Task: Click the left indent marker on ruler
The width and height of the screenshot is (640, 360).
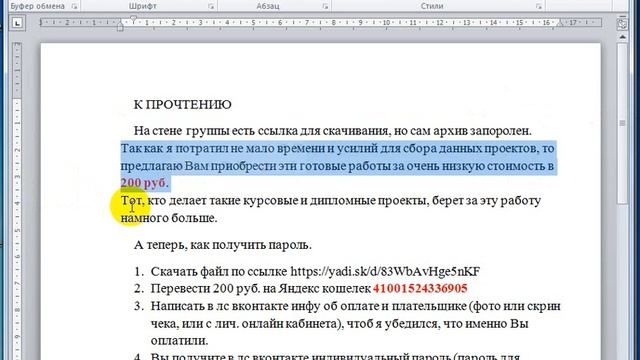Action: pyautogui.click(x=120, y=27)
